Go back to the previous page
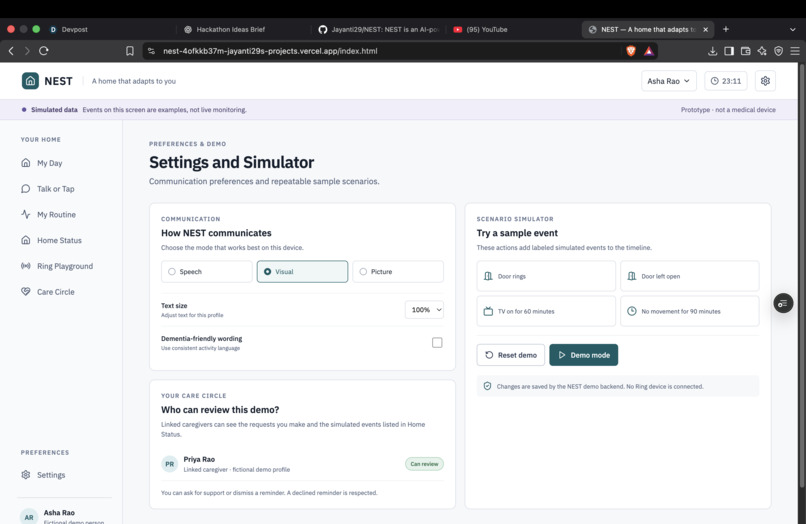 (x=11, y=51)
